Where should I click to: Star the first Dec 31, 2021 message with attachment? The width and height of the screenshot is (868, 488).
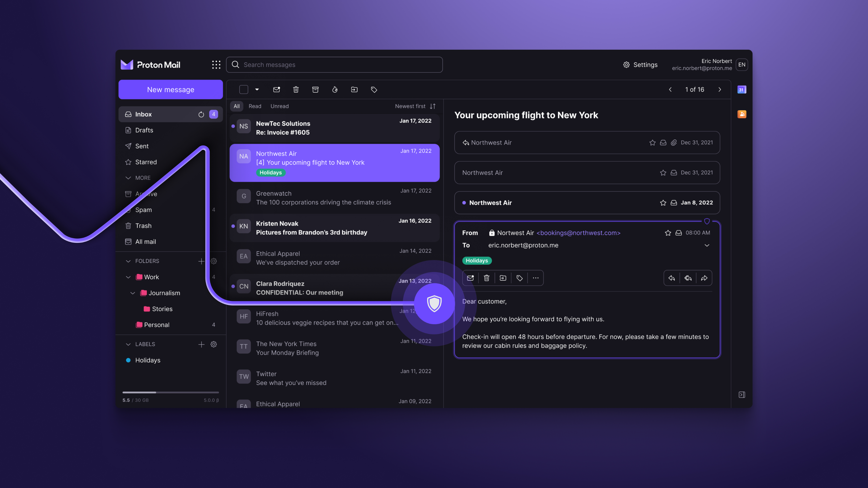[652, 142]
